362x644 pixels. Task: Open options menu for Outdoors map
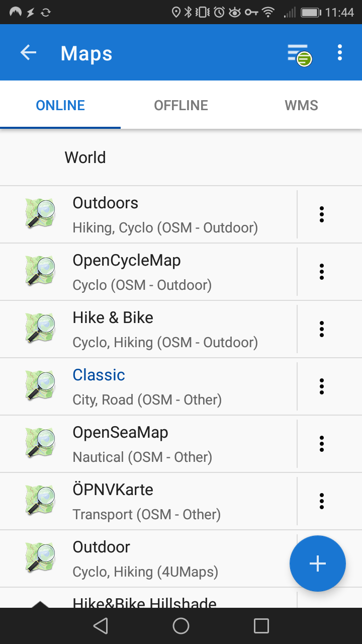tap(322, 214)
